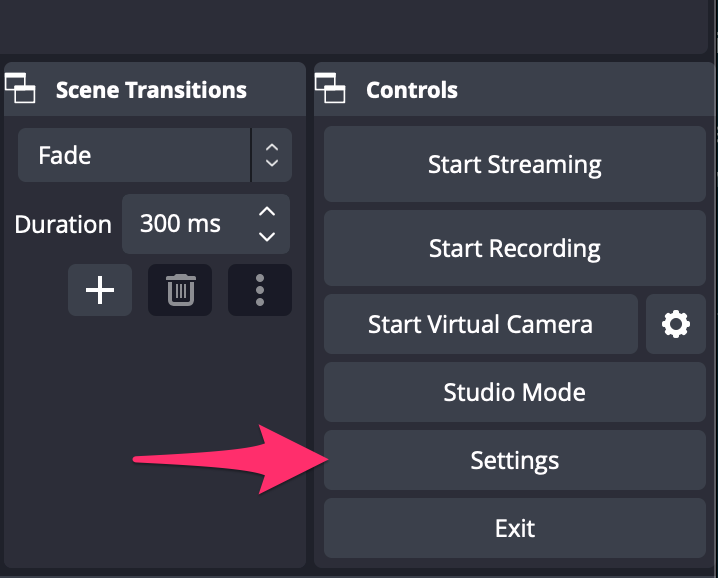Open the Fade transition dropdown
Image resolution: width=718 pixels, height=578 pixels.
(x=155, y=155)
